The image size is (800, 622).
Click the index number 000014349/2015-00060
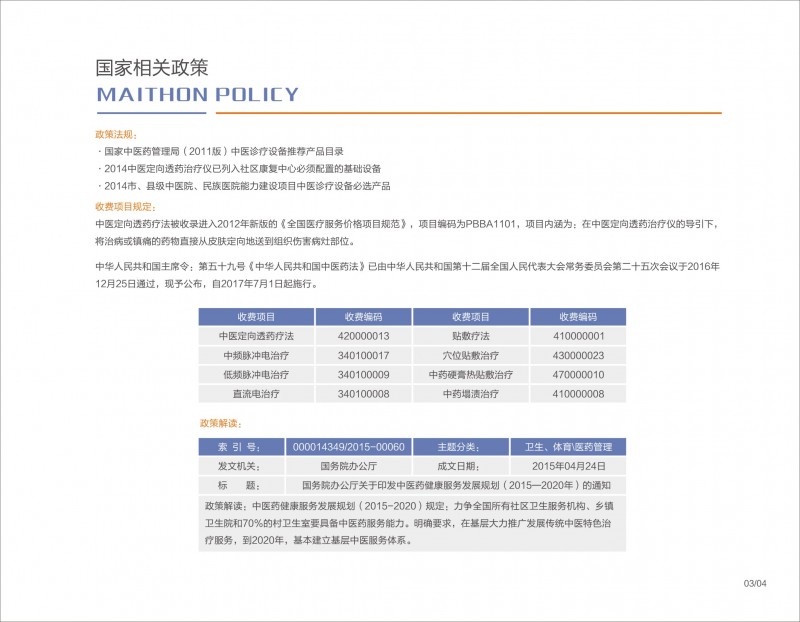348,447
